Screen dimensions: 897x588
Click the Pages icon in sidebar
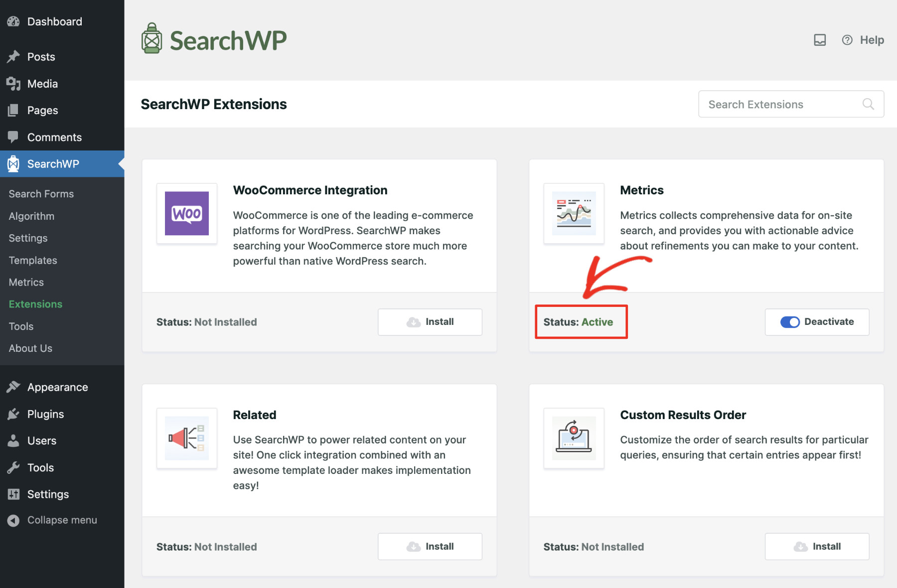[13, 110]
